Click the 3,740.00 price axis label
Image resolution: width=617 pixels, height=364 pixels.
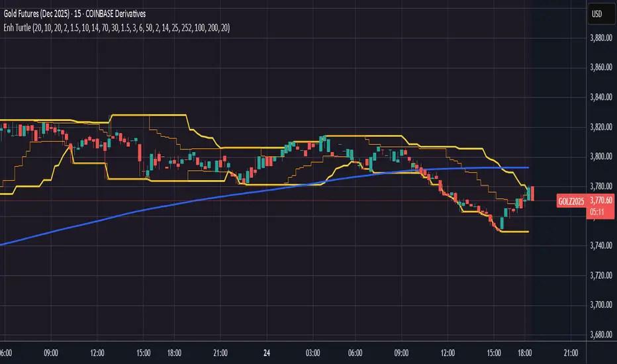[601, 245]
